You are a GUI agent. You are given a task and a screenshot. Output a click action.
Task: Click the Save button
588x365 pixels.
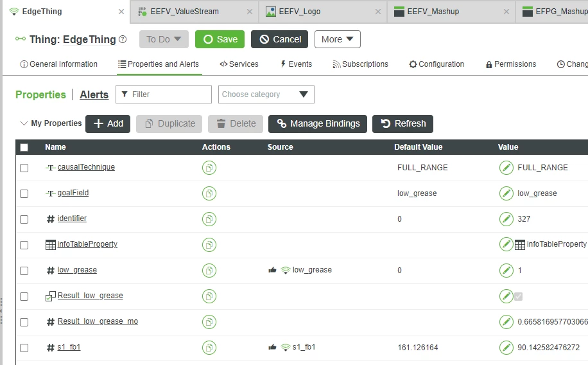220,39
